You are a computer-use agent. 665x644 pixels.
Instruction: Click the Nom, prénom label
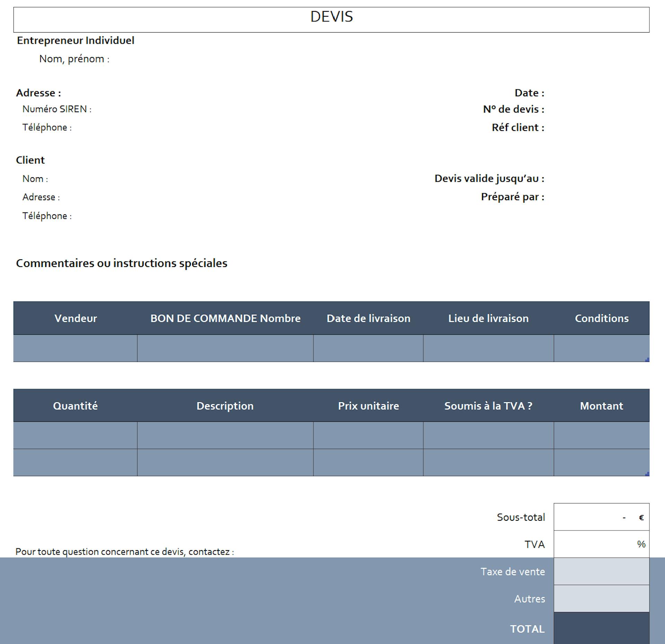click(x=74, y=59)
